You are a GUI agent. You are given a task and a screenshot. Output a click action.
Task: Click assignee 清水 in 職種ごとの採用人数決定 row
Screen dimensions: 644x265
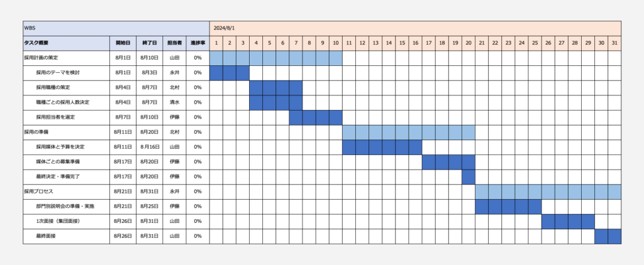point(175,102)
